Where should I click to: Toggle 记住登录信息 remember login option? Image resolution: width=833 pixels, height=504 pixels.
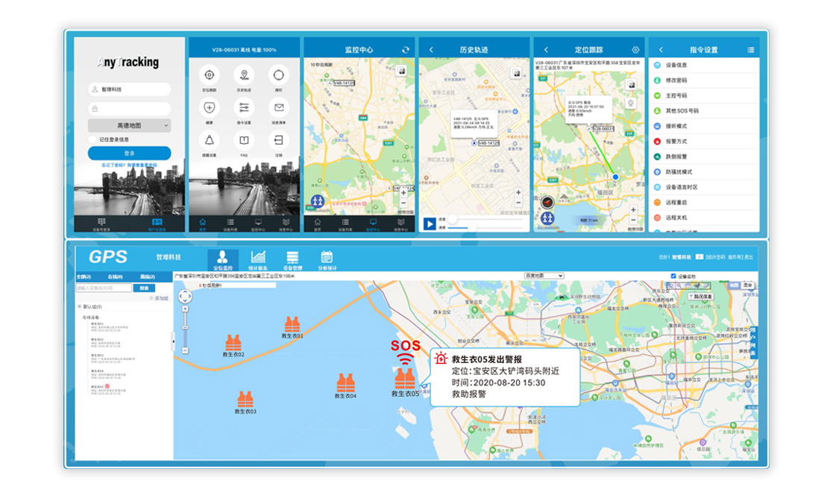click(x=92, y=139)
